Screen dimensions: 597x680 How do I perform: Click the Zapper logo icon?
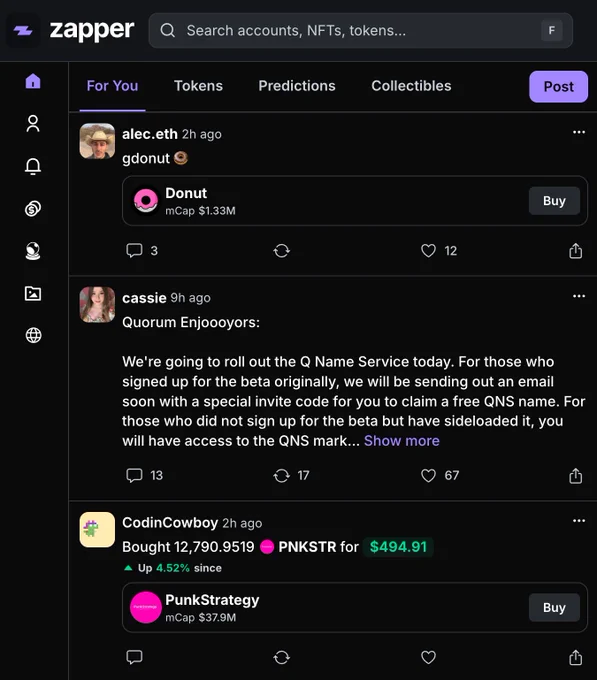click(23, 30)
